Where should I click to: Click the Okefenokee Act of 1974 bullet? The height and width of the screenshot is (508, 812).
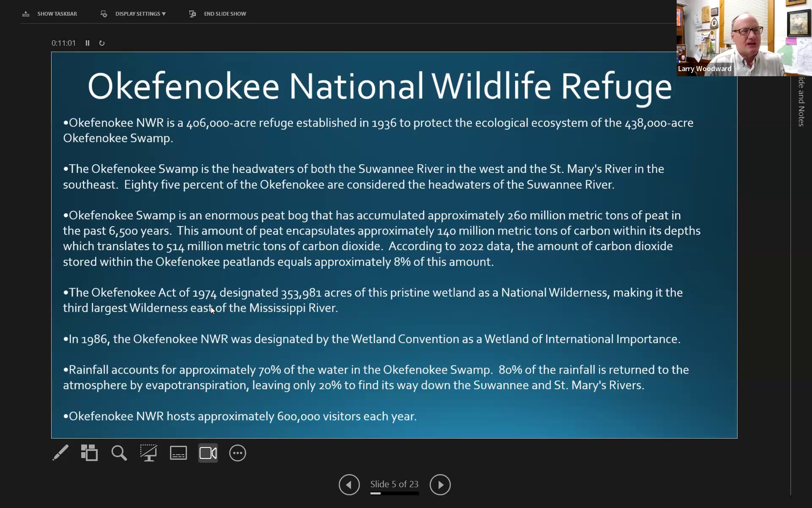(373, 300)
